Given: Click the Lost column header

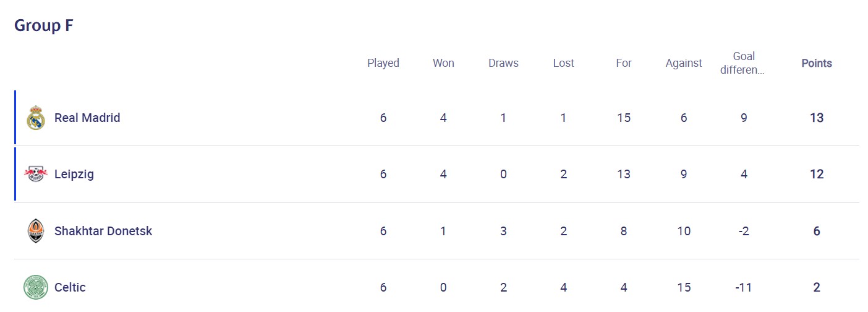Looking at the screenshot, I should (x=563, y=63).
